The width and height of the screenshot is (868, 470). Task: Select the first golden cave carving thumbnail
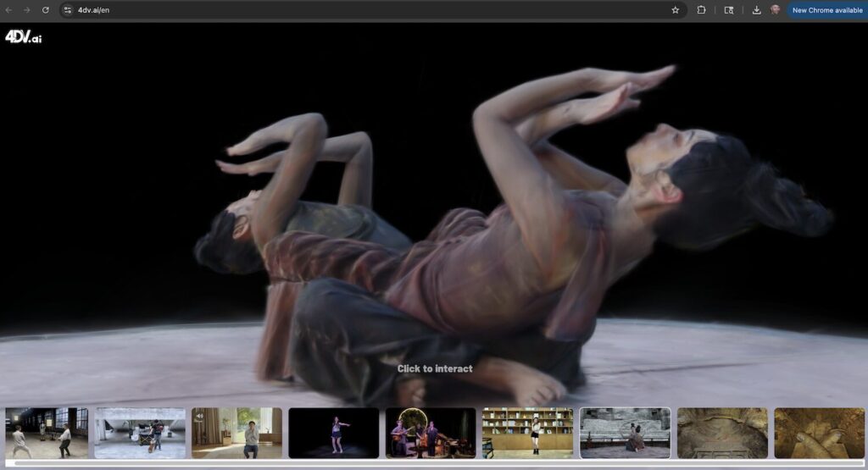tap(722, 433)
